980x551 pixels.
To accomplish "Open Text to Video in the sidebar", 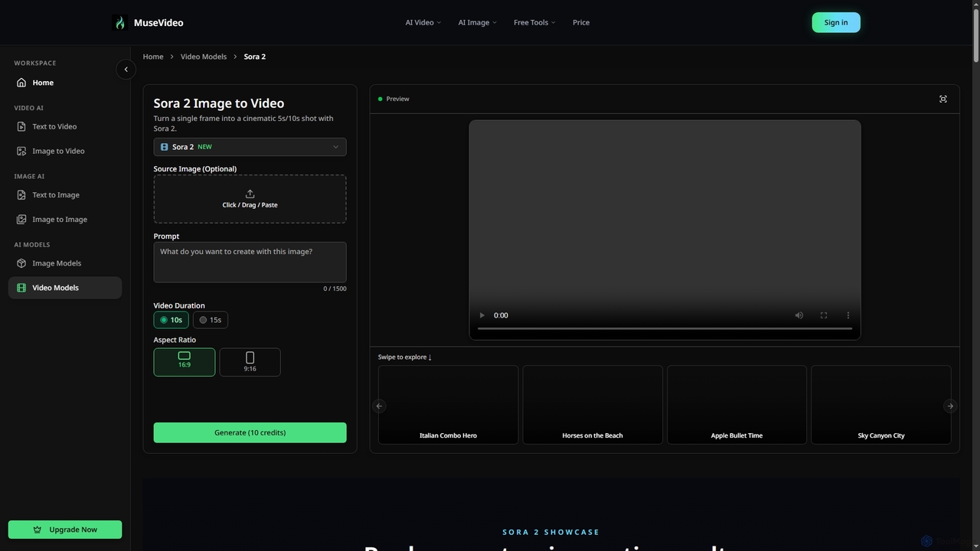I will click(x=65, y=126).
